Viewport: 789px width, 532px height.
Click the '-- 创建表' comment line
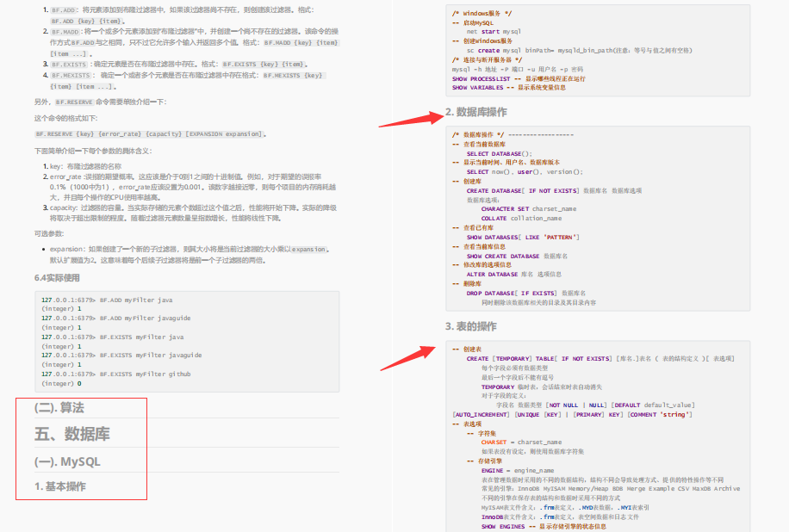(x=467, y=349)
